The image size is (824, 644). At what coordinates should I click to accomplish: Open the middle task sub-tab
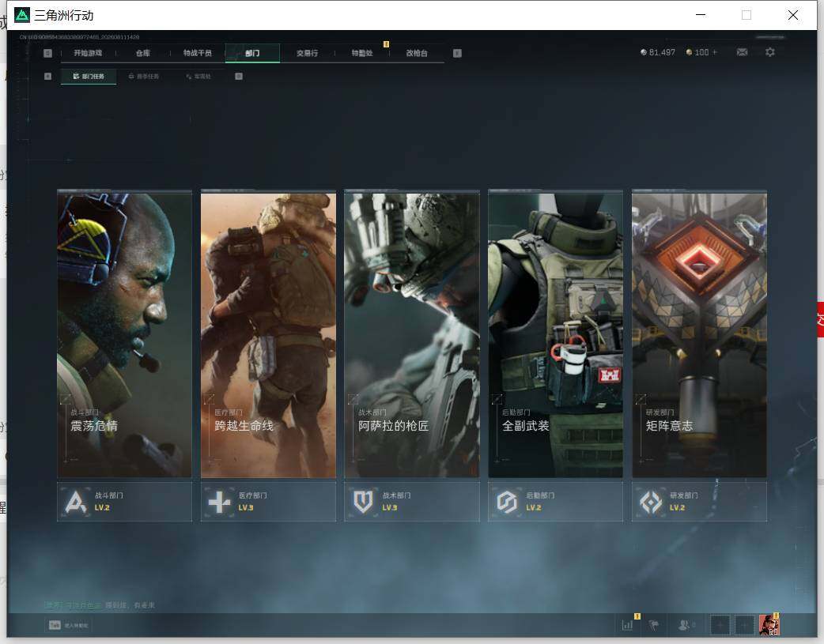tap(143, 76)
